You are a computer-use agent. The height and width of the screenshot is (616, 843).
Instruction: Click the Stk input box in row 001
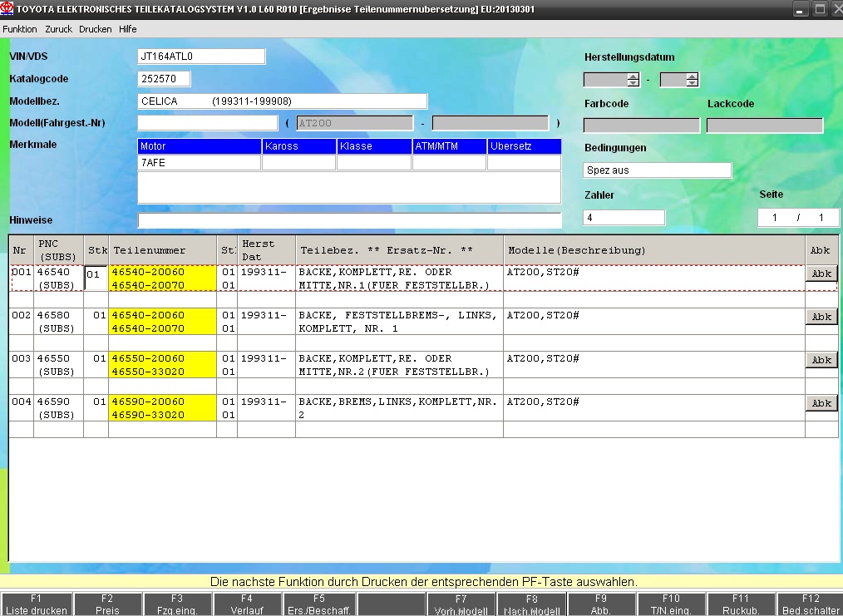point(96,278)
